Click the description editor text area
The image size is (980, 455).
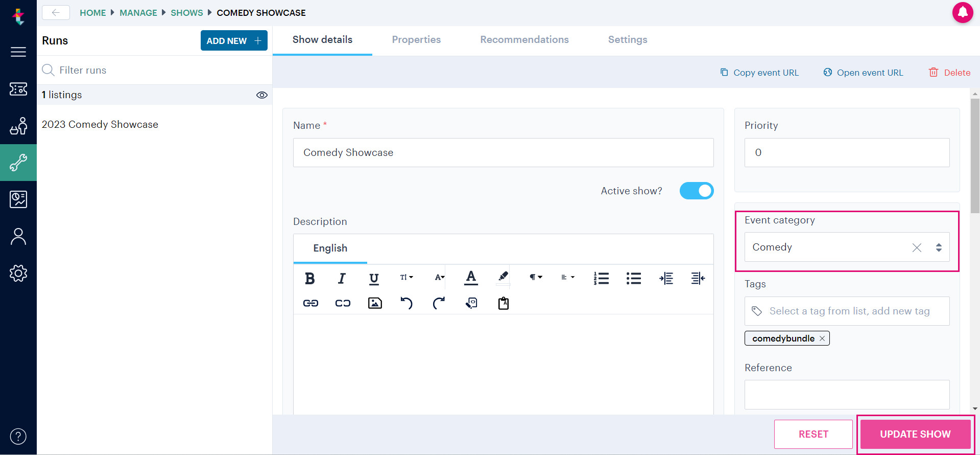(x=503, y=364)
